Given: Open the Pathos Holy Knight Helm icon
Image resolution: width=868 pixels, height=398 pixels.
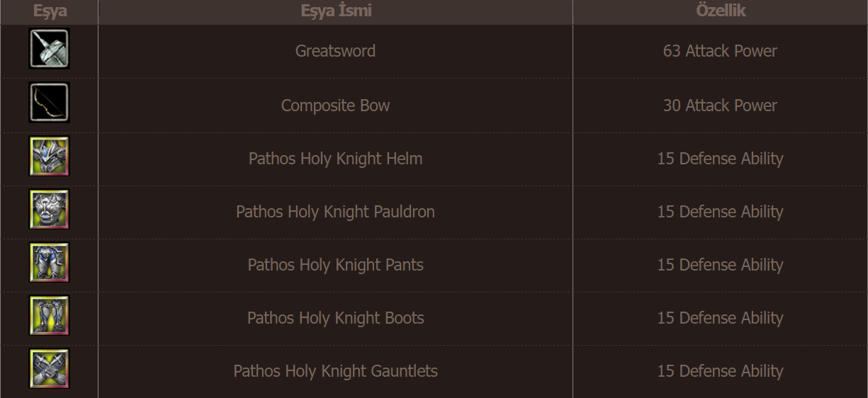Looking at the screenshot, I should [x=49, y=157].
